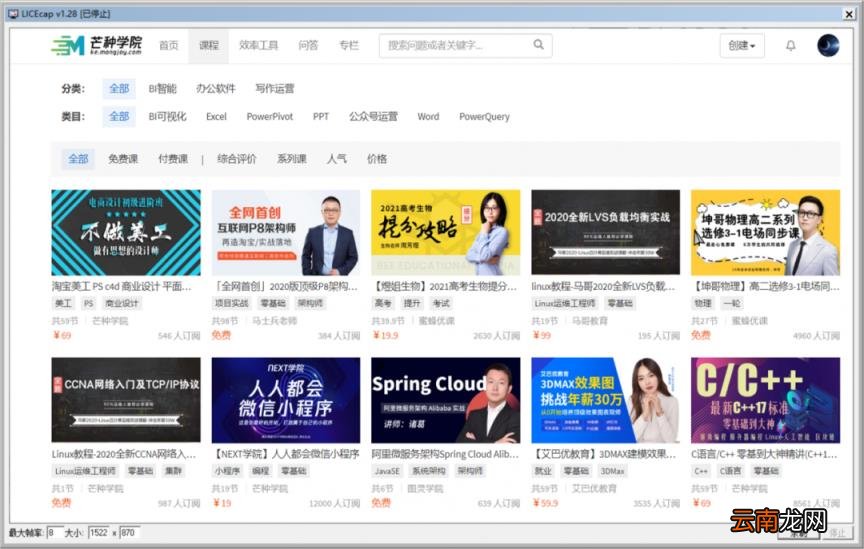864x549 pixels.
Task: Select 全部 in the sort bar
Action: 78,159
